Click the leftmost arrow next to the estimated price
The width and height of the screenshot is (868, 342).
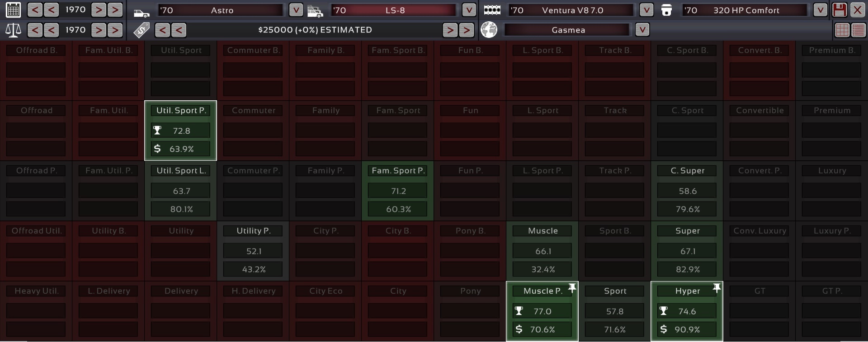click(x=162, y=30)
